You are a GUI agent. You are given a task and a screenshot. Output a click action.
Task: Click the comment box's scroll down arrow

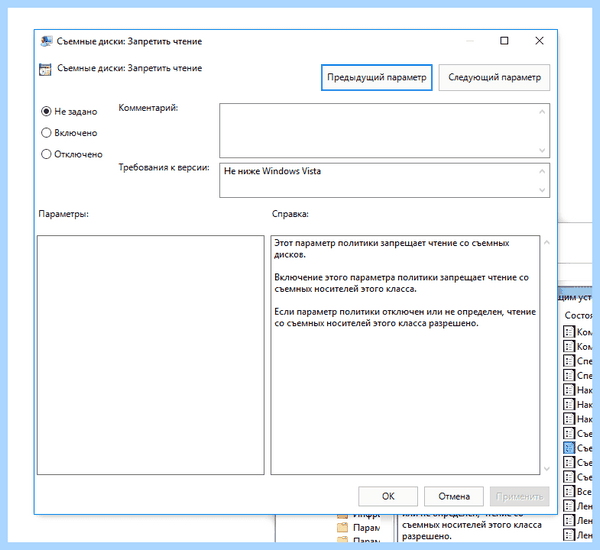point(542,150)
